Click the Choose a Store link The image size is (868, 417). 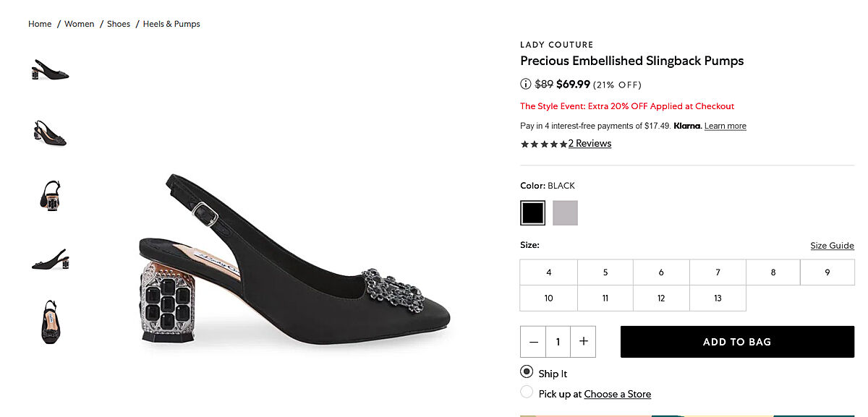(x=617, y=394)
